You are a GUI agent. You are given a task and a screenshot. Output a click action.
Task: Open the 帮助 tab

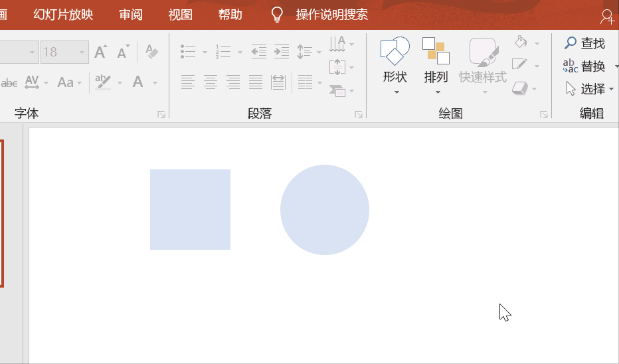(x=230, y=15)
